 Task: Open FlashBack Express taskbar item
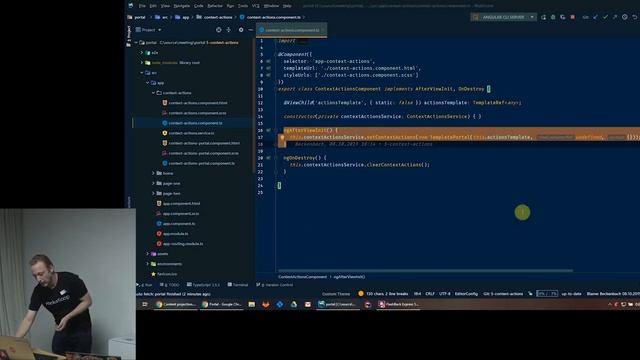(398, 304)
